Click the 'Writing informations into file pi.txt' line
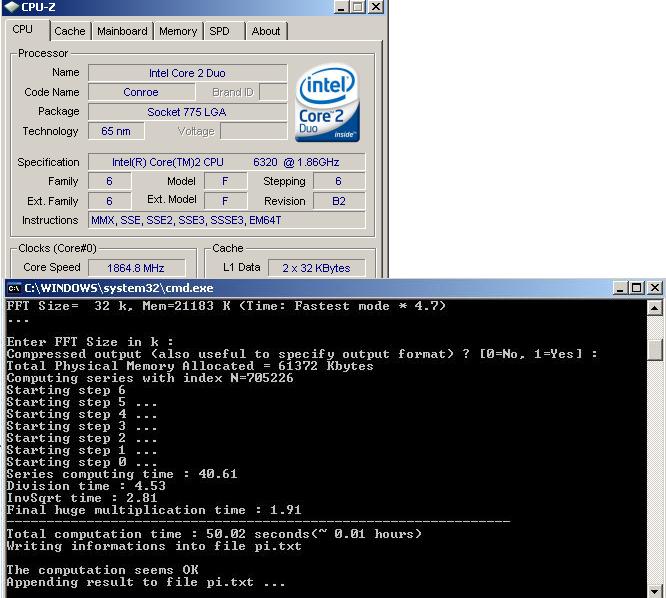Viewport: 666px width, 598px height. 154,546
